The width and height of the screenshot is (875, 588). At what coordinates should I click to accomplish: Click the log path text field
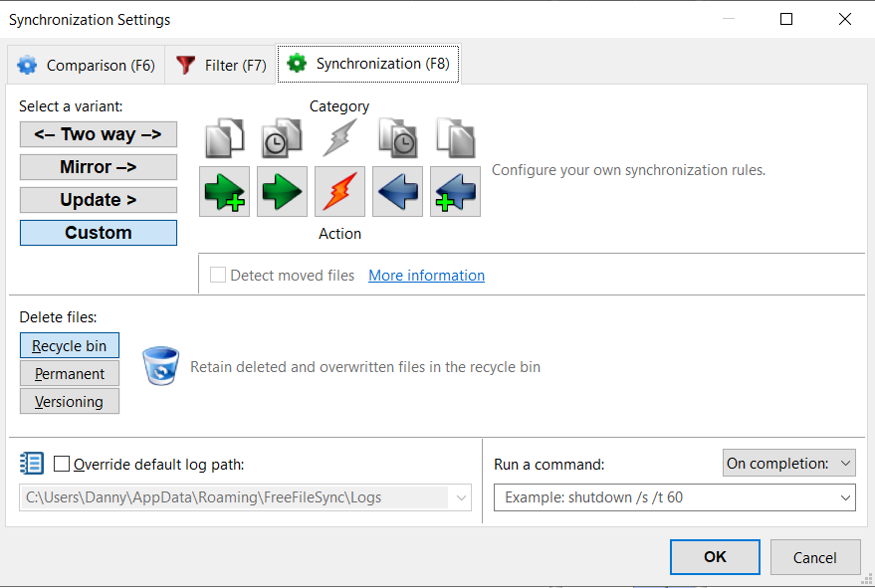pos(237,497)
